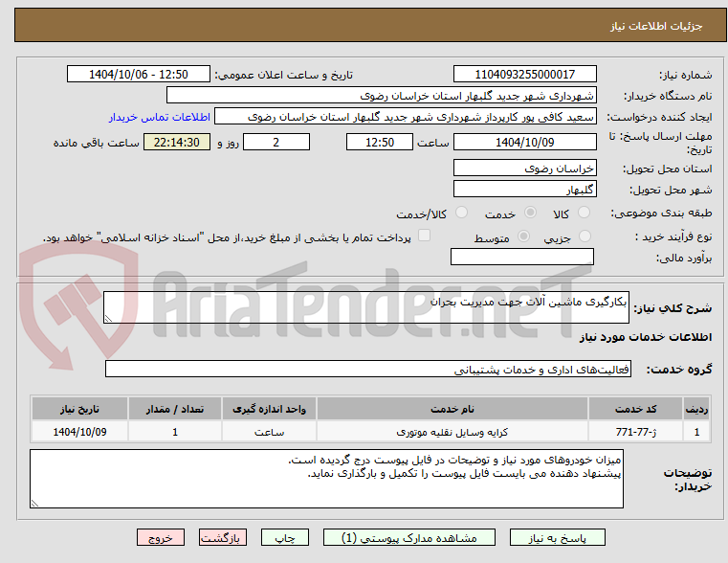728x563 pixels.
Task: Click service code cell ژ-77-771
Action: pos(635,432)
